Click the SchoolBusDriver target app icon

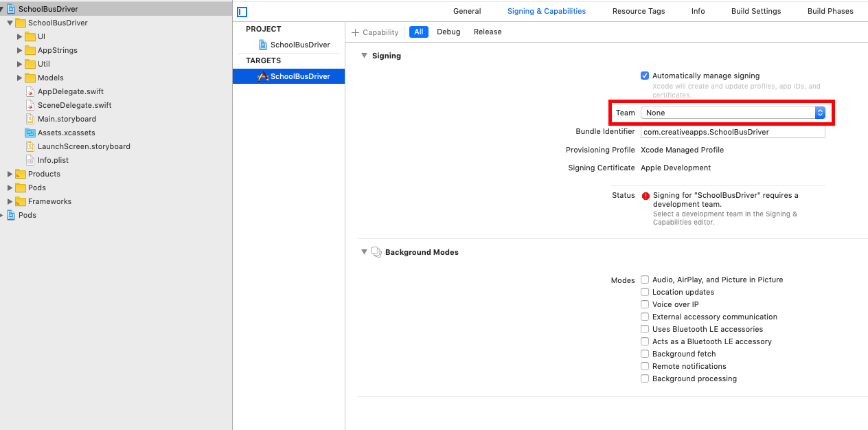click(262, 76)
